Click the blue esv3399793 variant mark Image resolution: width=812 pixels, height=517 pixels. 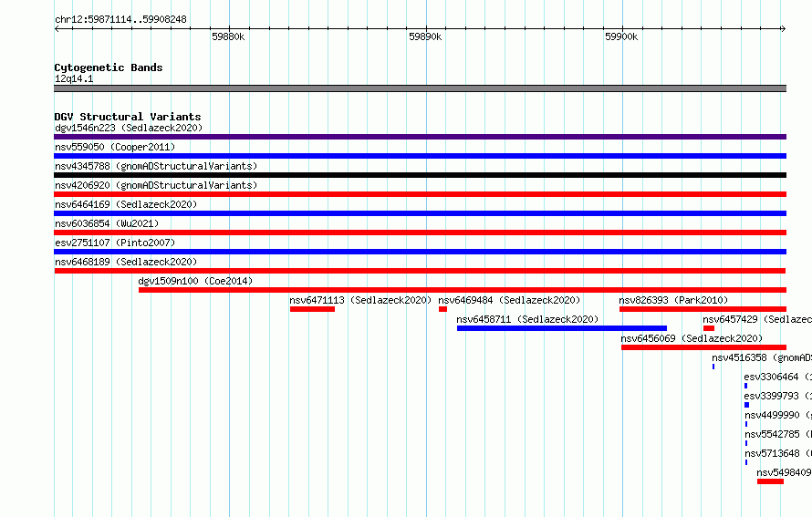(x=746, y=405)
